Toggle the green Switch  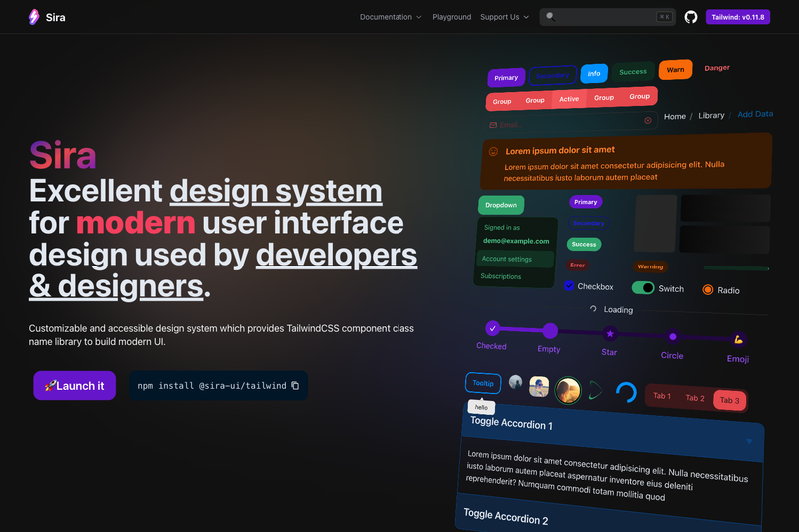click(x=643, y=288)
